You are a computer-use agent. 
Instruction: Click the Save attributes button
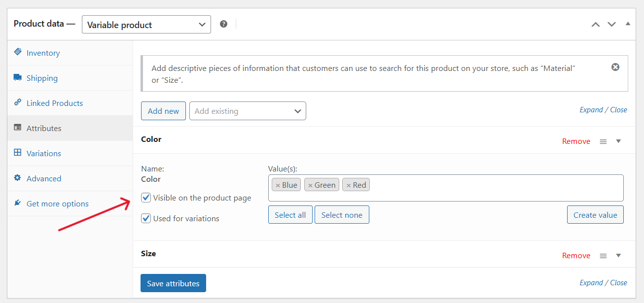pyautogui.click(x=173, y=283)
